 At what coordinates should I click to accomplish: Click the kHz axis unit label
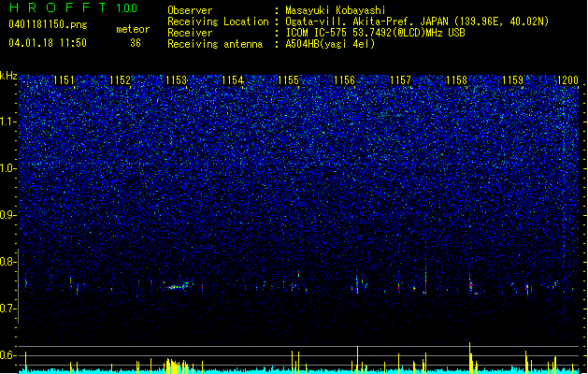click(8, 76)
